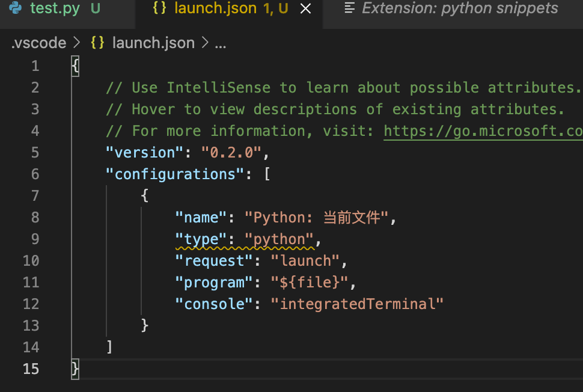Close the launch.json tab
This screenshot has height=392, width=583.
coord(305,9)
